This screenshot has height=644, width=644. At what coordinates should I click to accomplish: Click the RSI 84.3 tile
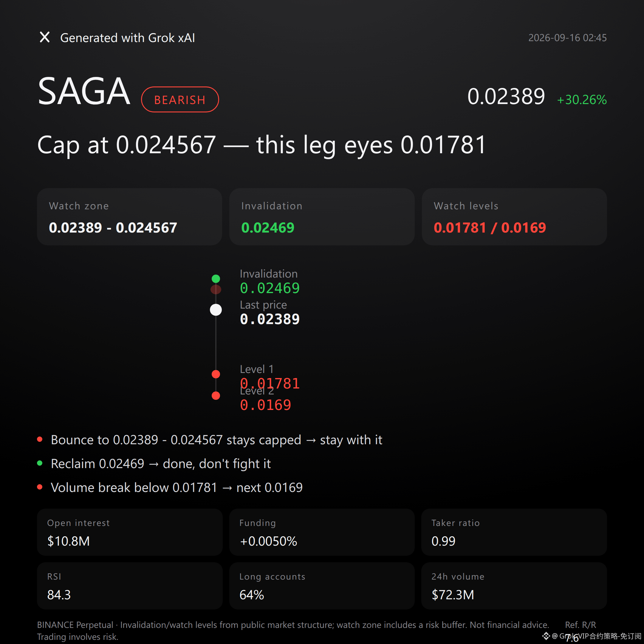[130, 586]
